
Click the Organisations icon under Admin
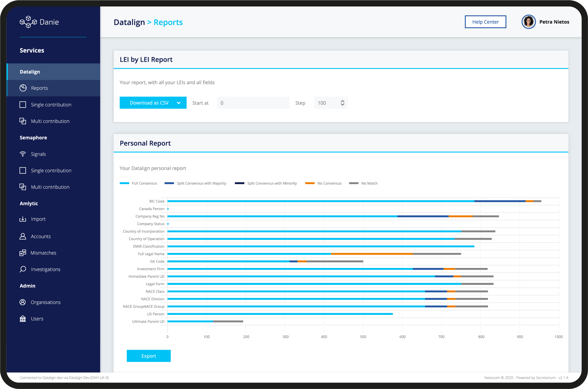pyautogui.click(x=23, y=302)
